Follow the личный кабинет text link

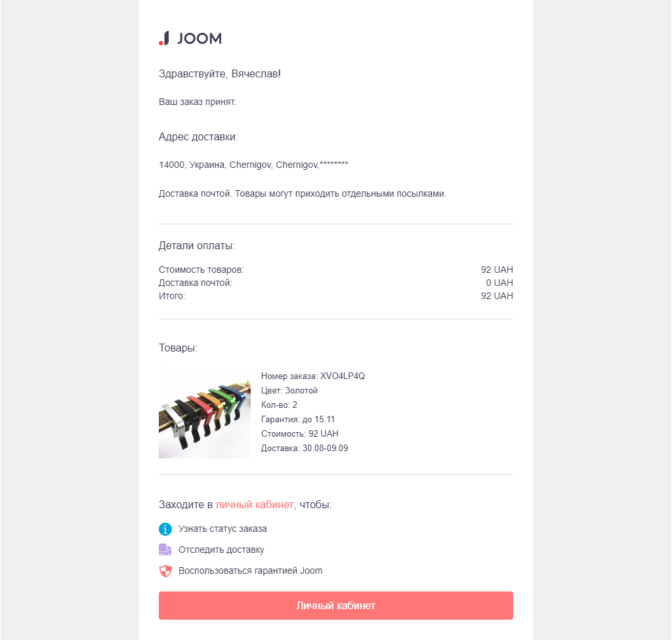coord(255,504)
